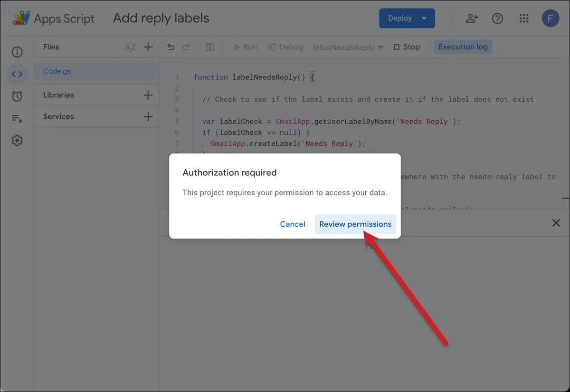Open Project Settings gear icon
Image resolution: width=570 pixels, height=392 pixels.
click(17, 141)
